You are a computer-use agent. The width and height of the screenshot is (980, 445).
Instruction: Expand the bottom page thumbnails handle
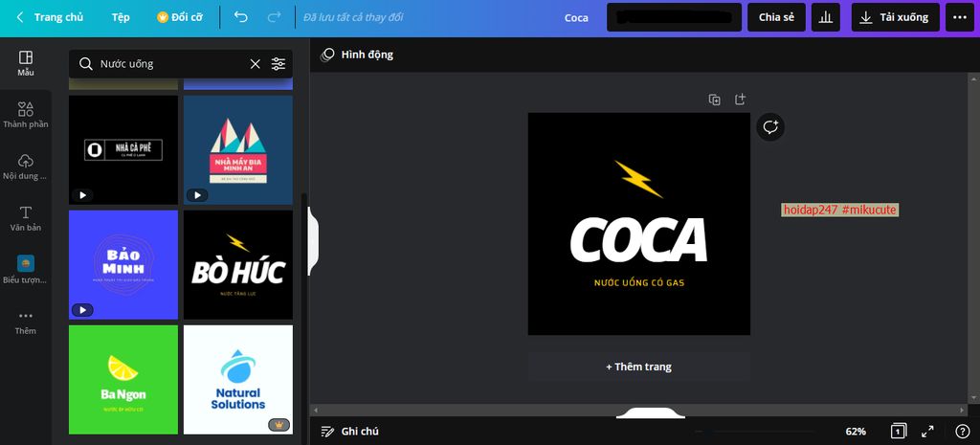(x=650, y=413)
